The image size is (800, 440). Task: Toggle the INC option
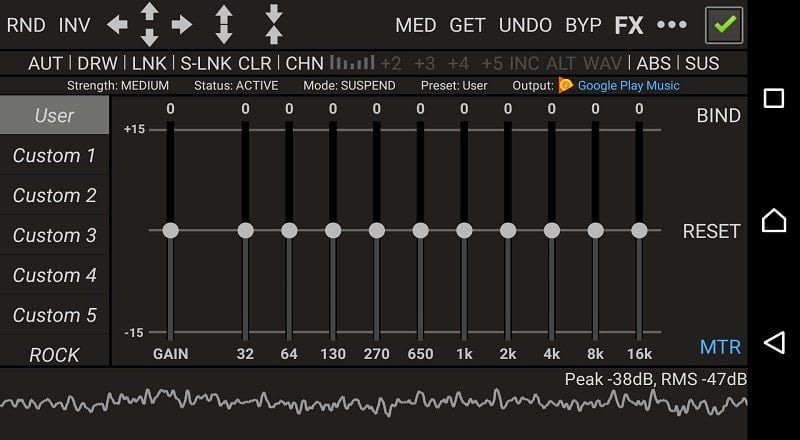point(524,63)
